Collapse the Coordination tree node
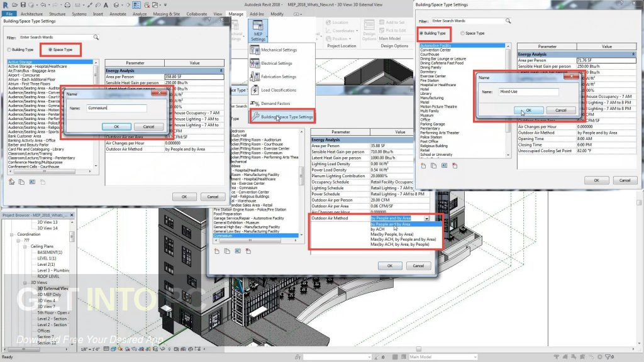The width and height of the screenshot is (644, 362). pos(11,234)
